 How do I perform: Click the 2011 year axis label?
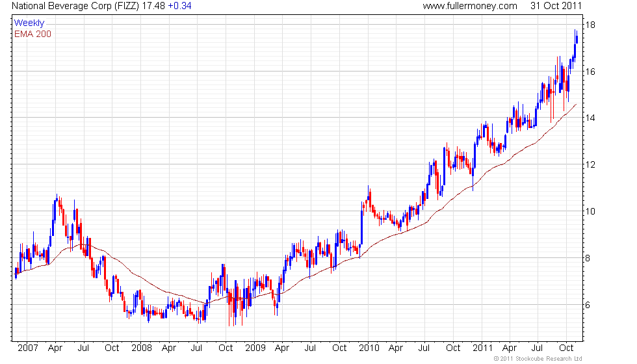[482, 348]
